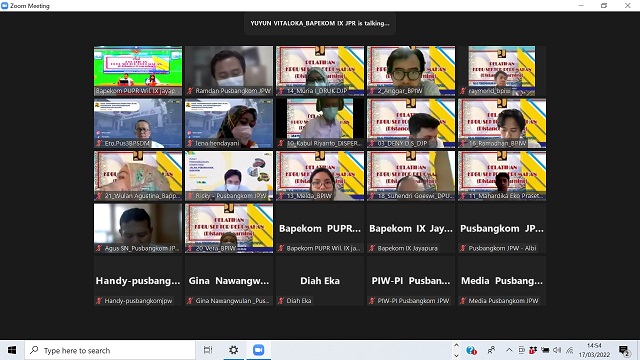Click the Zoom icon in the taskbar

[x=258, y=350]
